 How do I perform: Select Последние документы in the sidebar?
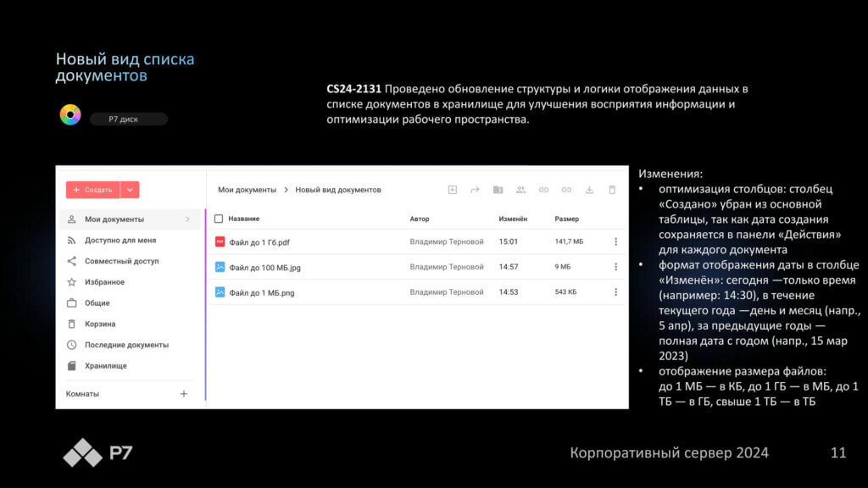[126, 345]
